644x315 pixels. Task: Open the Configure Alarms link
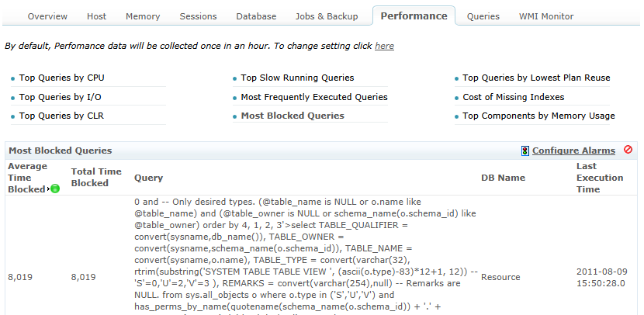(x=573, y=151)
